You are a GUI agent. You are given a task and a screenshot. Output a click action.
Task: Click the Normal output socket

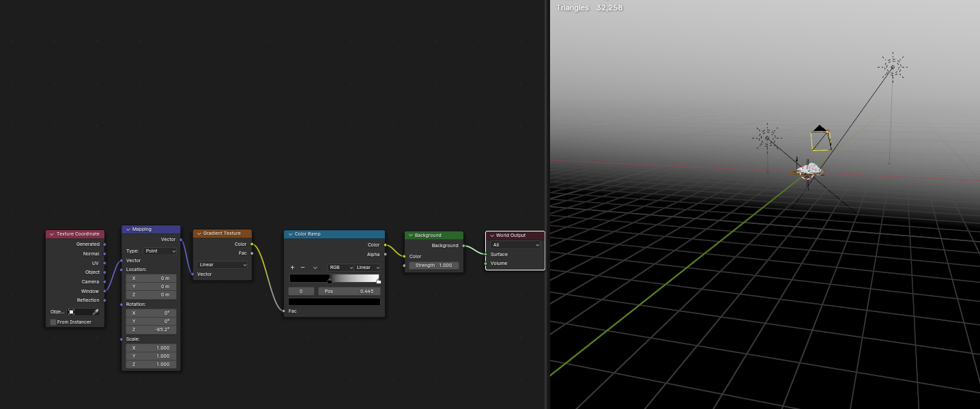[x=104, y=253]
